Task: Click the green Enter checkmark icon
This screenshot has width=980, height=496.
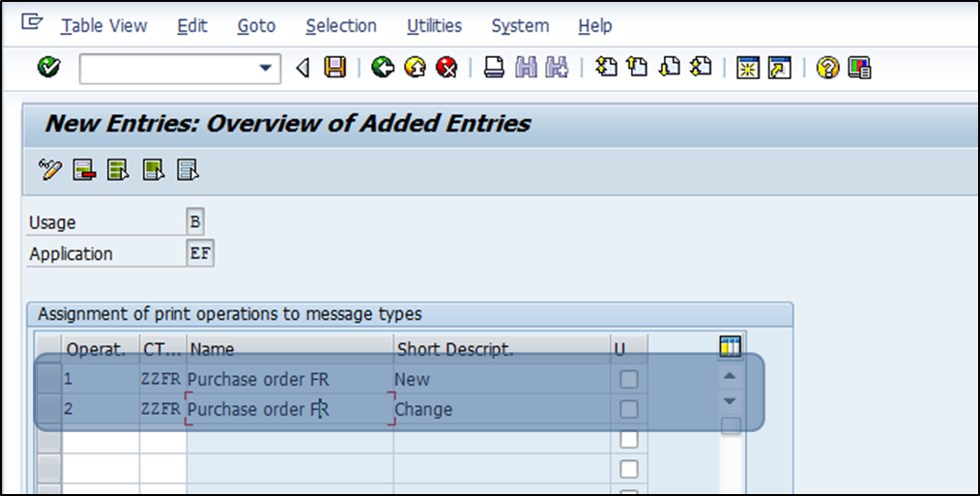Action: click(x=48, y=67)
